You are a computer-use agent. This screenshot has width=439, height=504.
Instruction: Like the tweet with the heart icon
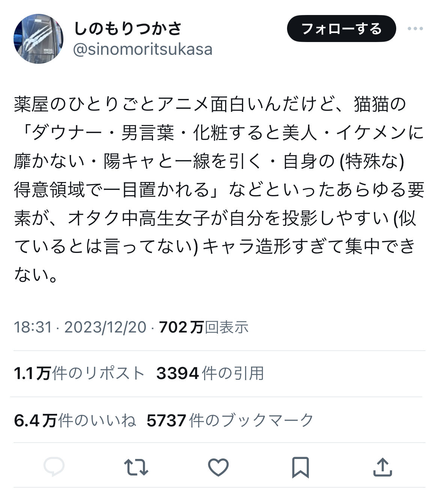click(x=218, y=467)
